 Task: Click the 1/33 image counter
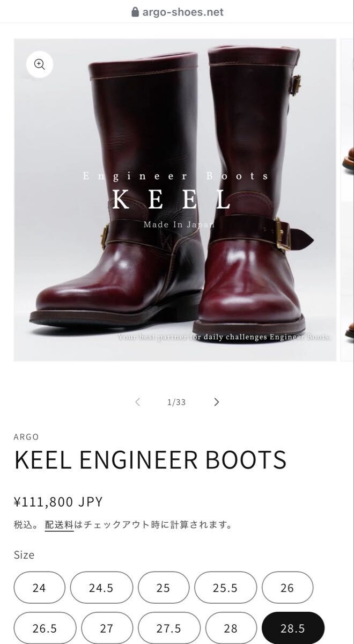(176, 402)
